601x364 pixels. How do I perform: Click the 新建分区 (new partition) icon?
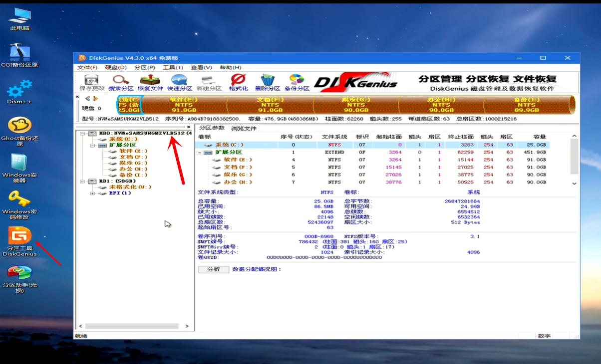pyautogui.click(x=208, y=81)
